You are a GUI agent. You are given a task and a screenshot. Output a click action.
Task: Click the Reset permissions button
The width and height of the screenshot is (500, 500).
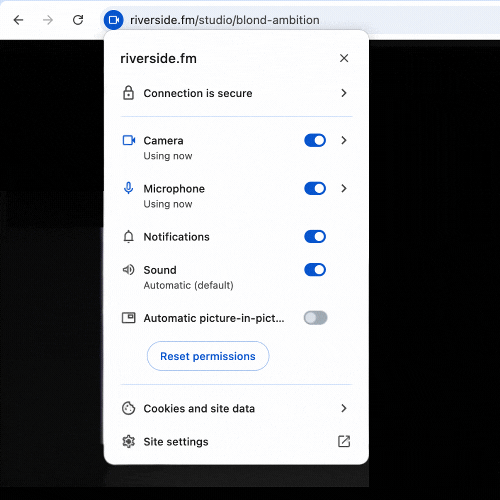[208, 356]
